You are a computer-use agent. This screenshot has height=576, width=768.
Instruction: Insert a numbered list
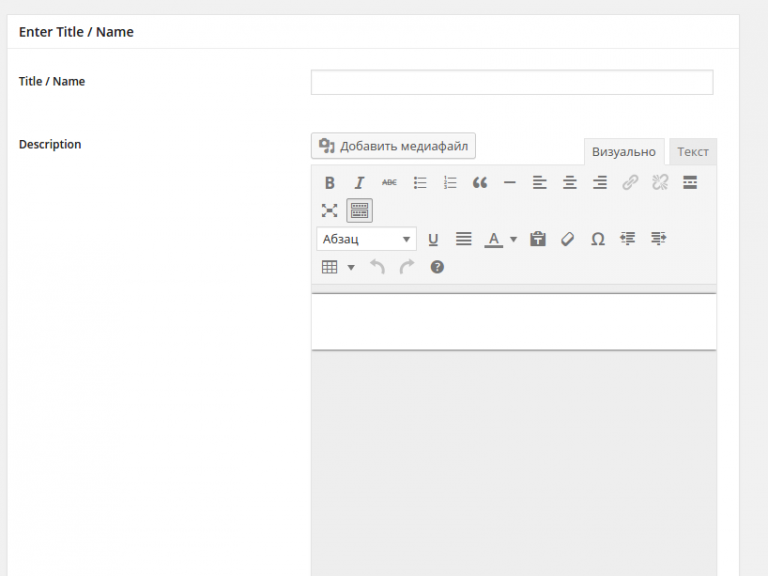tap(450, 183)
